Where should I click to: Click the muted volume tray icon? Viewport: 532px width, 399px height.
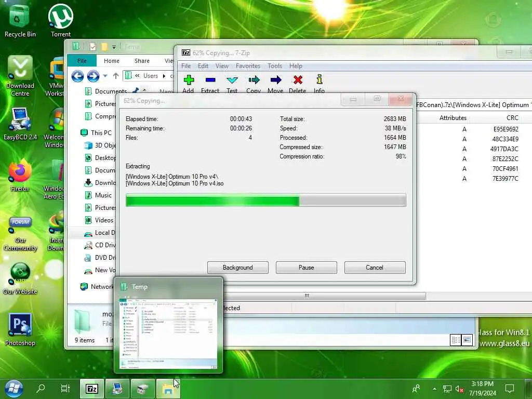[x=459, y=389]
